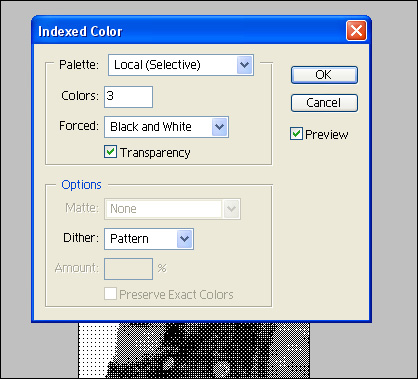Click the Preserve Exact Colors checkbox
The image size is (418, 379).
pyautogui.click(x=110, y=294)
